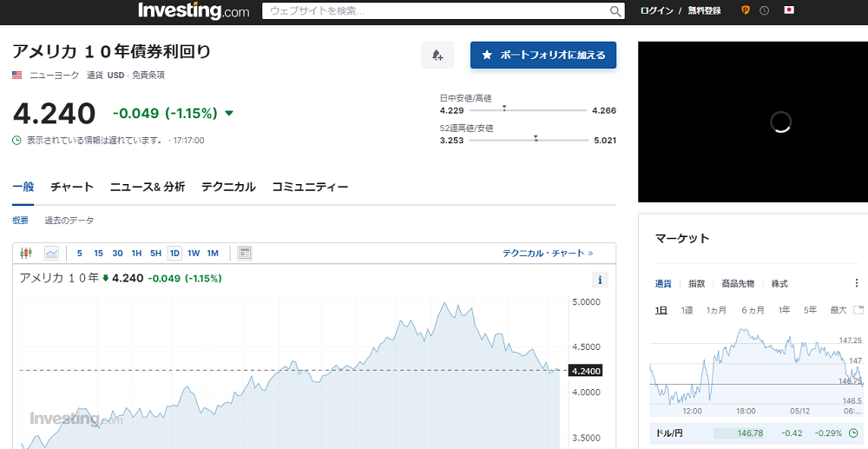
Task: Select the 概要 sub-tab
Action: [x=21, y=221]
